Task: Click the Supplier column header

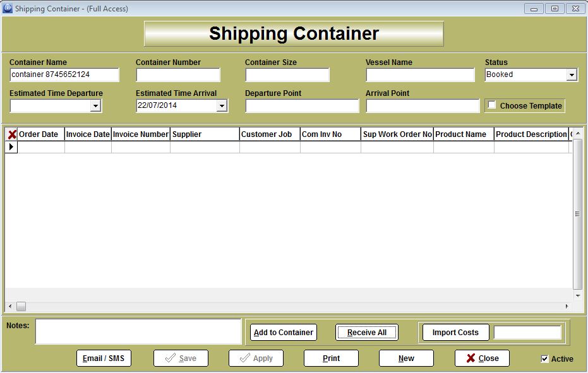Action: pos(205,134)
